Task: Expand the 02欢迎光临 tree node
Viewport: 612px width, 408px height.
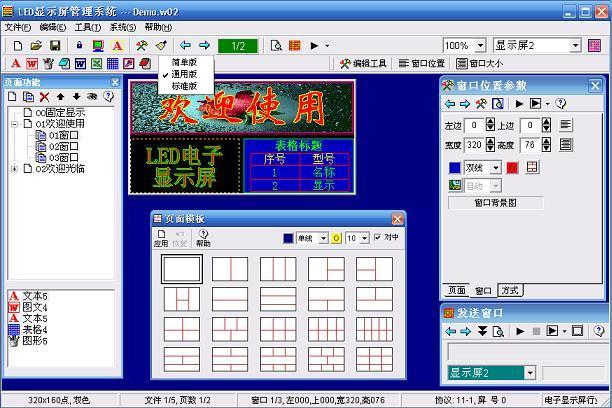Action: [x=14, y=169]
